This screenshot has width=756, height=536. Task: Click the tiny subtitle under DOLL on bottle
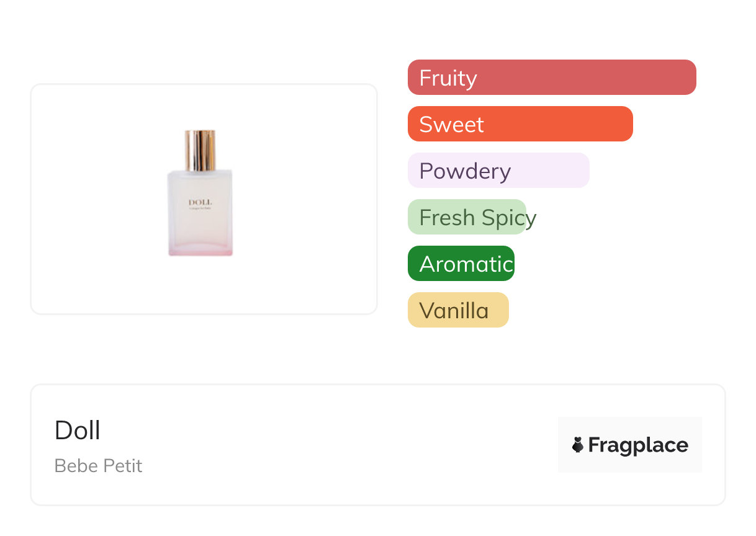[x=200, y=208]
